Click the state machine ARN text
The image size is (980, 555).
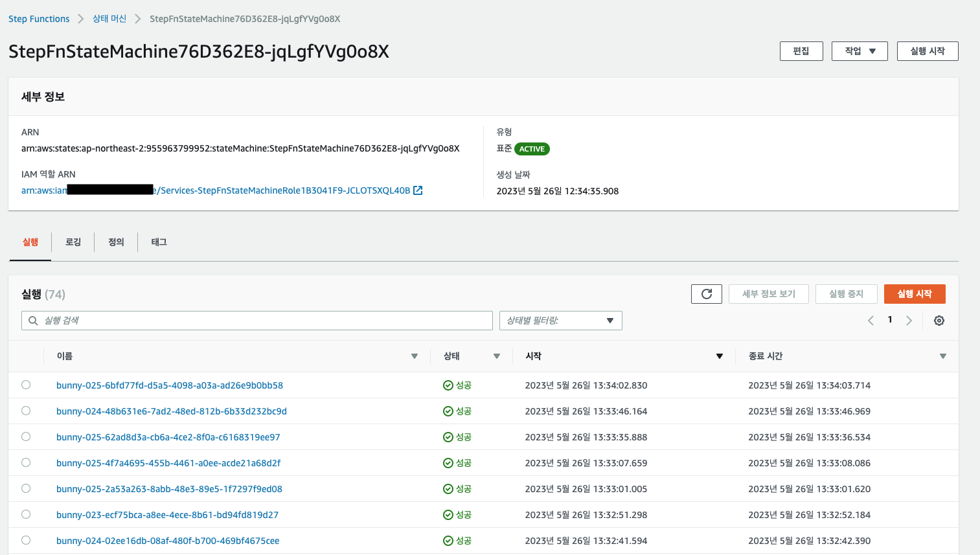tap(240, 148)
